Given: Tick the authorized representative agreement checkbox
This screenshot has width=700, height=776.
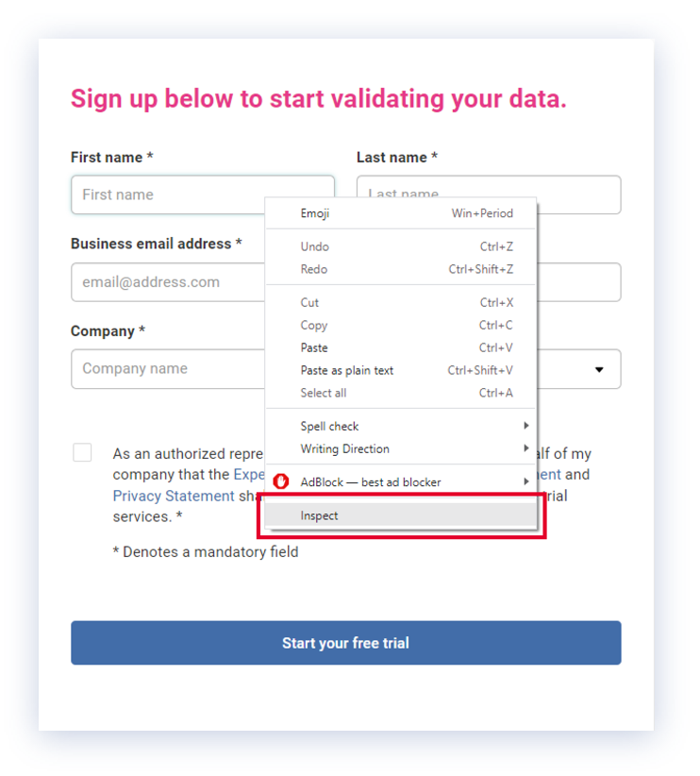Looking at the screenshot, I should [83, 453].
